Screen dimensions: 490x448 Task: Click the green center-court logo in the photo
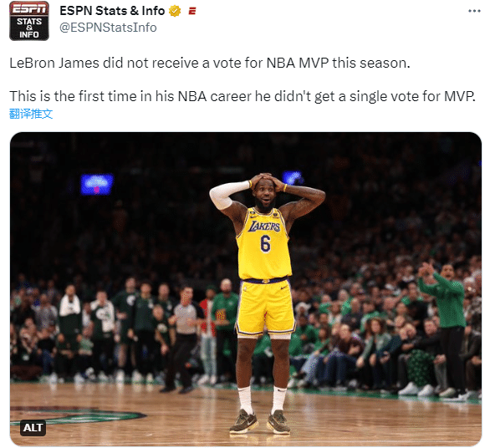tap(78, 417)
